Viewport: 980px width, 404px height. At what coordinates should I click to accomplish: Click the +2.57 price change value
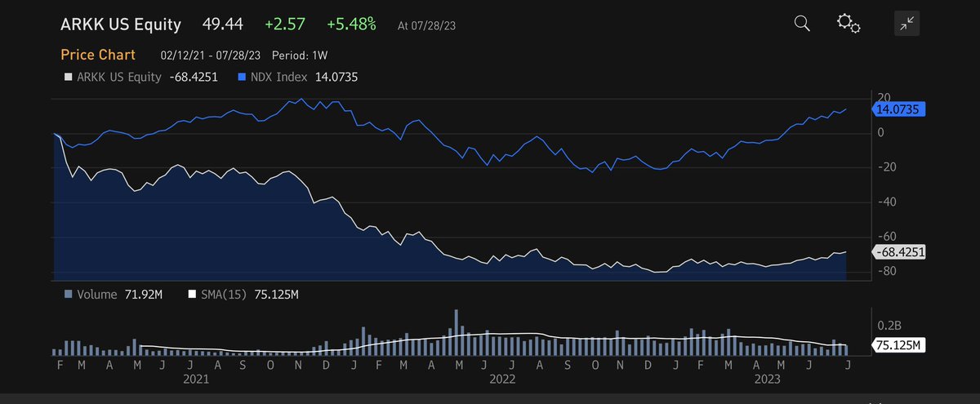pyautogui.click(x=285, y=24)
